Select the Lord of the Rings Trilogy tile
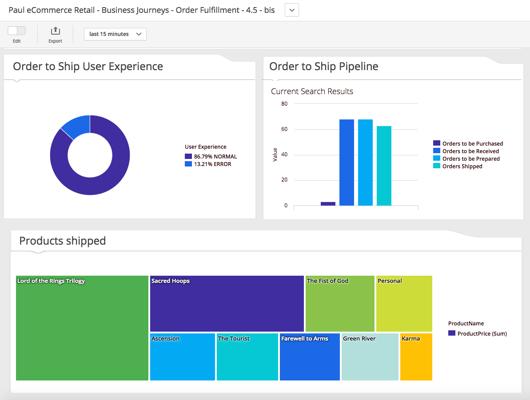Screen dimensions: 530x400 tap(82, 328)
